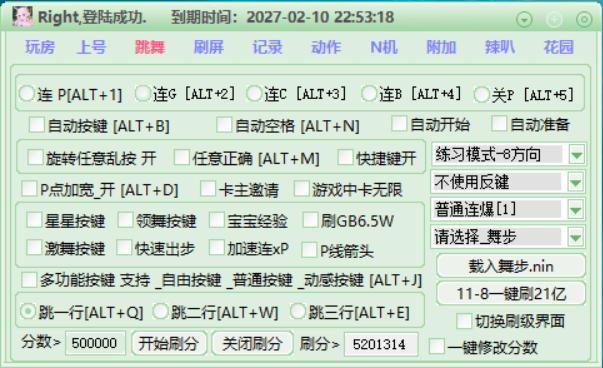Toggle 任意正确 [ALT+M] checkbox
The width and height of the screenshot is (603, 368).
pyautogui.click(x=182, y=157)
